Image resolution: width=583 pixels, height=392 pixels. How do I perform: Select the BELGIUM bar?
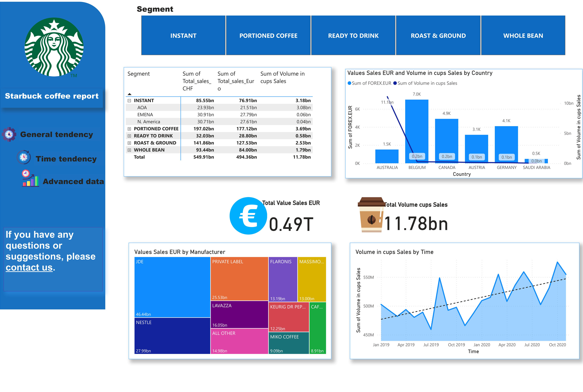[417, 131]
